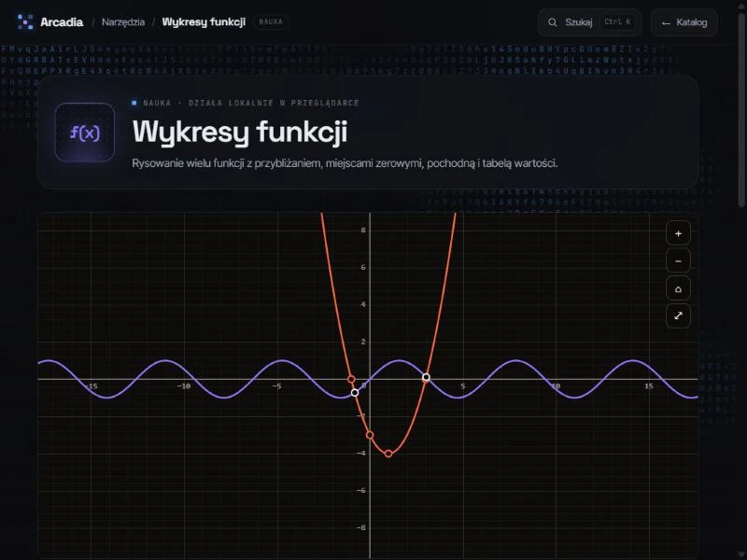Click the right white intersection point
747x560 pixels.
(x=426, y=377)
